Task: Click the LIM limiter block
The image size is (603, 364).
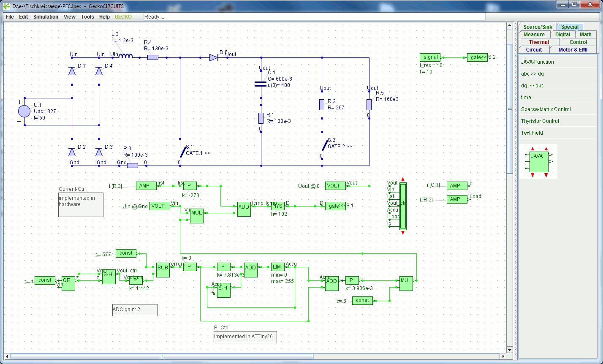Action: tap(277, 267)
